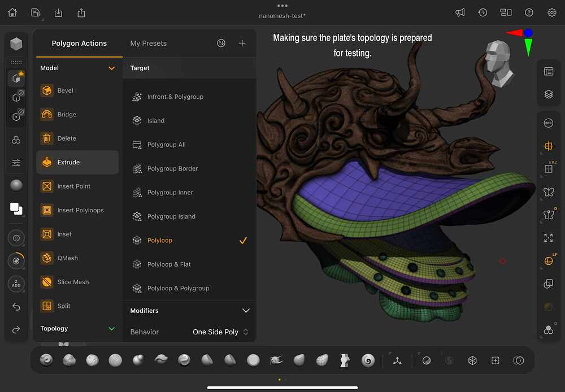Open the megaphone announcements icon
Image resolution: width=565 pixels, height=392 pixels.
coord(460,12)
